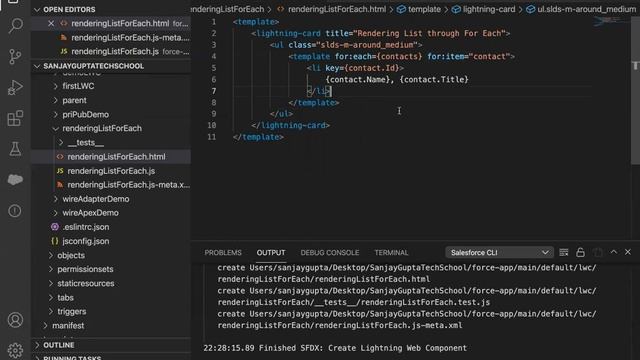This screenshot has height=360, width=640.
Task: Open renderingListForEach.js in the file tree
Action: coord(111,171)
